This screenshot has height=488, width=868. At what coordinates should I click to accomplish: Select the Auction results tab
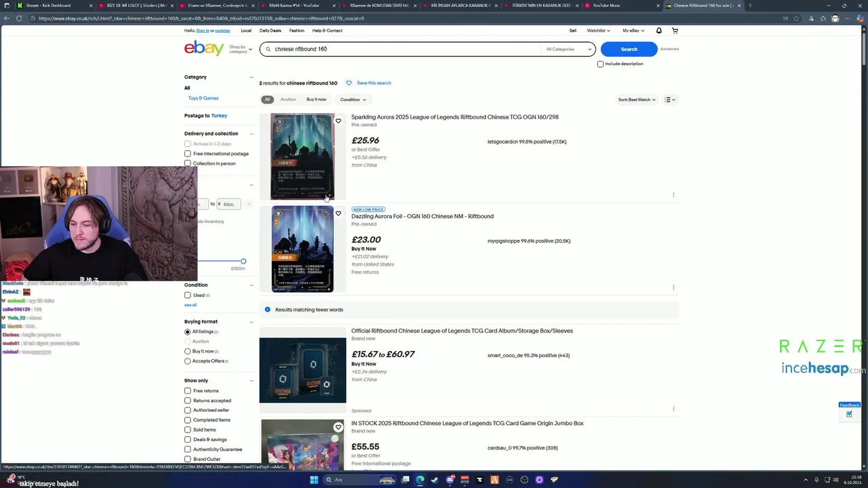point(288,100)
